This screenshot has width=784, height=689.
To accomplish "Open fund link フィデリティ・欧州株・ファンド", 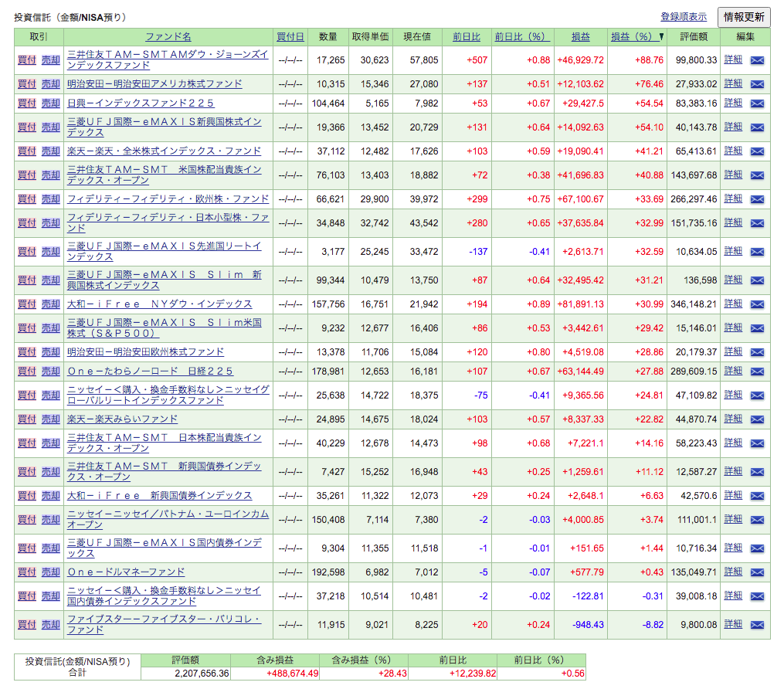I will pyautogui.click(x=168, y=199).
